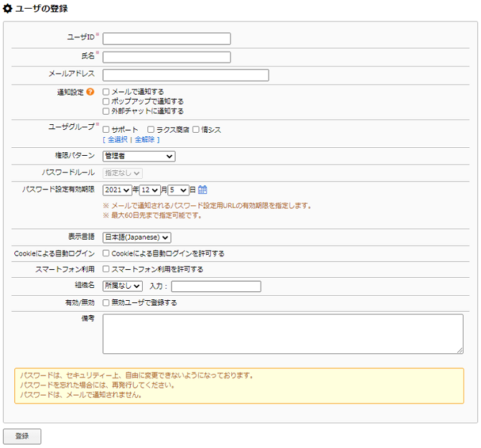
Task: Enable メールで通知する checkbox
Action: [106, 92]
